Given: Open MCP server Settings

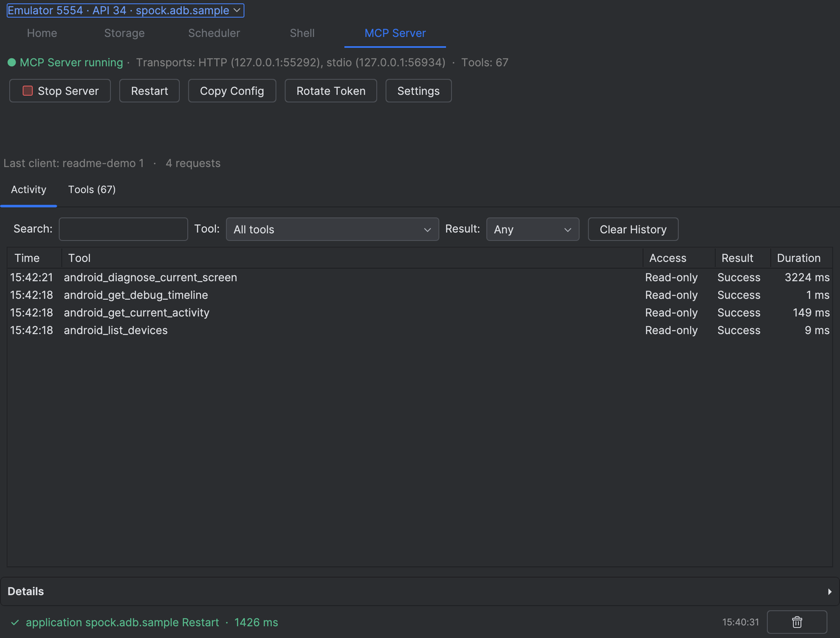Looking at the screenshot, I should tap(419, 91).
